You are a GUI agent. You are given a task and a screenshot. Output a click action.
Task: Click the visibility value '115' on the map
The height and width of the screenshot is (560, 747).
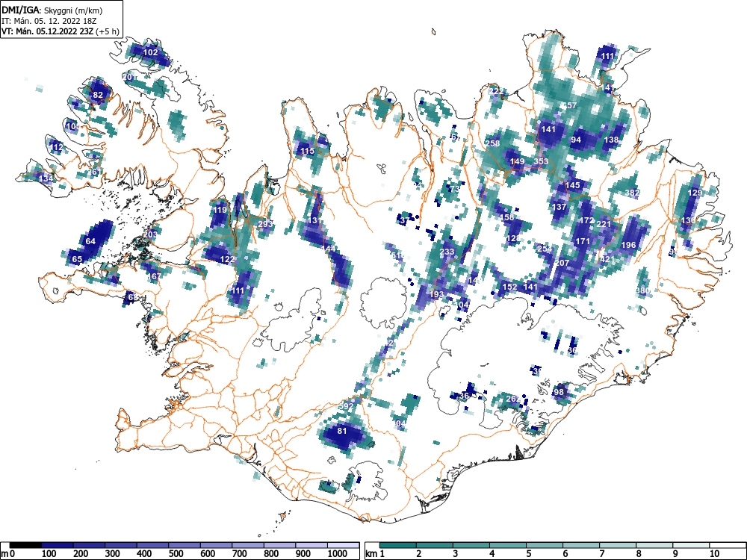pos(307,151)
